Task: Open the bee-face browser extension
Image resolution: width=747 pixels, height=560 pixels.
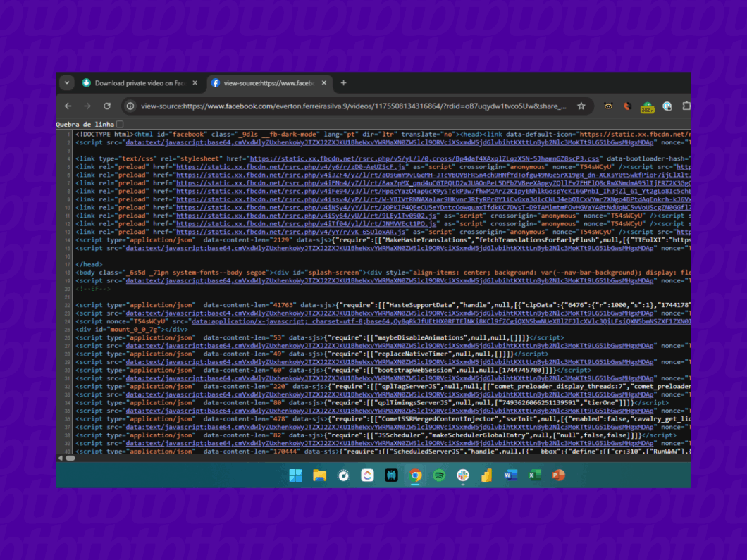Action: tap(608, 106)
